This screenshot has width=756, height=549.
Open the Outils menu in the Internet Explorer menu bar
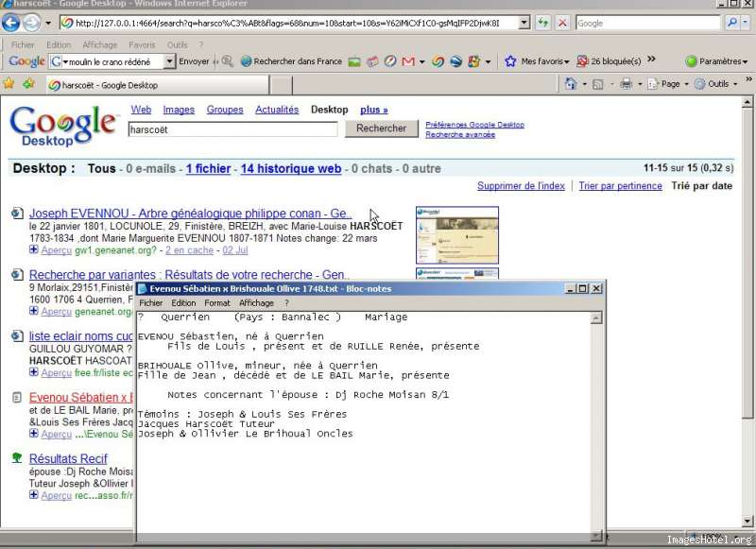point(177,44)
